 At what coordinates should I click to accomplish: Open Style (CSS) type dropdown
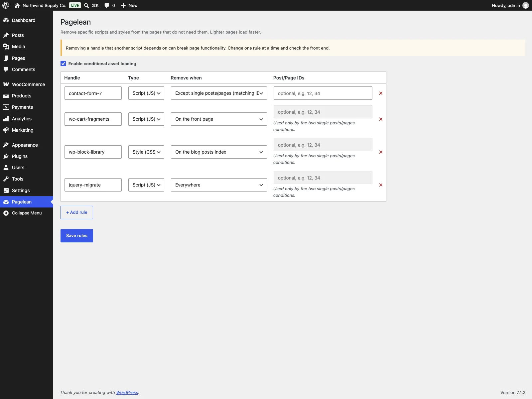pos(146,152)
